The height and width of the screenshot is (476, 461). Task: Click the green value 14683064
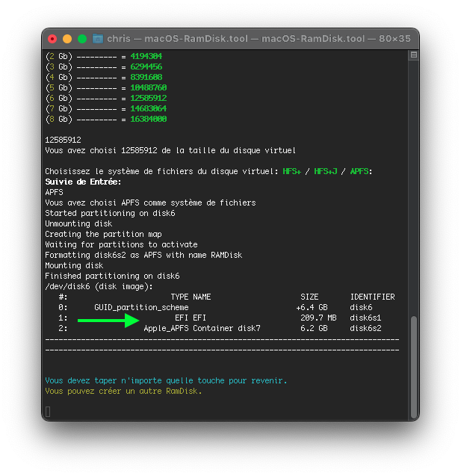[x=149, y=108]
